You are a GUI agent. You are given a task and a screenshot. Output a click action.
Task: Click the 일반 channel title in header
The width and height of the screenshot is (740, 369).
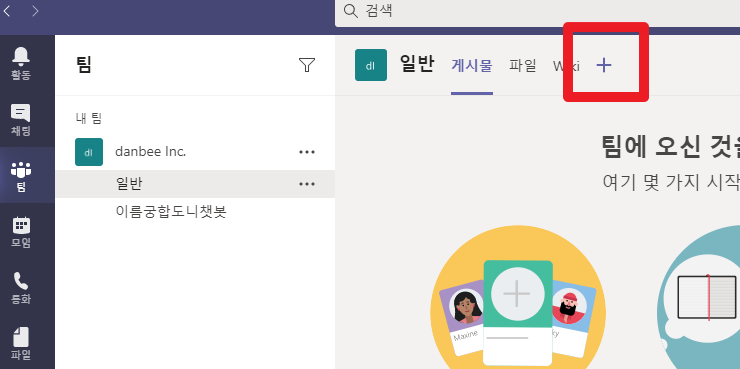[x=417, y=64]
